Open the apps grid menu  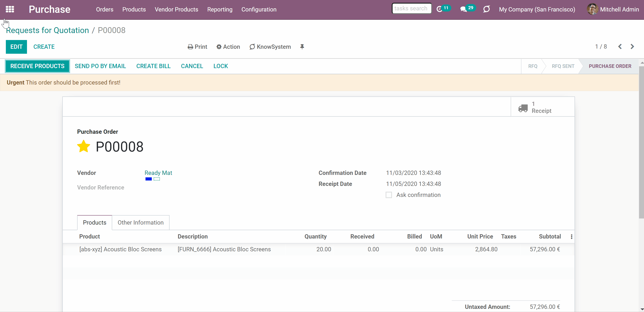coord(10,9)
